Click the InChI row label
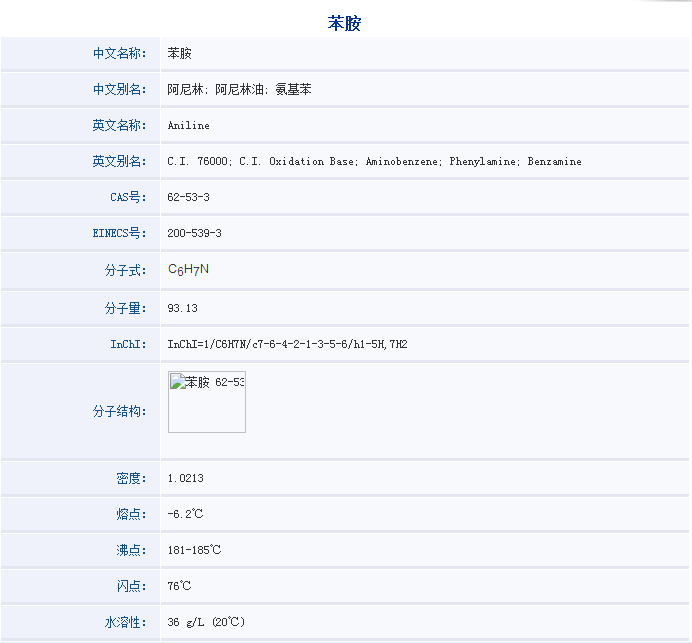The height and width of the screenshot is (643, 692). (128, 344)
